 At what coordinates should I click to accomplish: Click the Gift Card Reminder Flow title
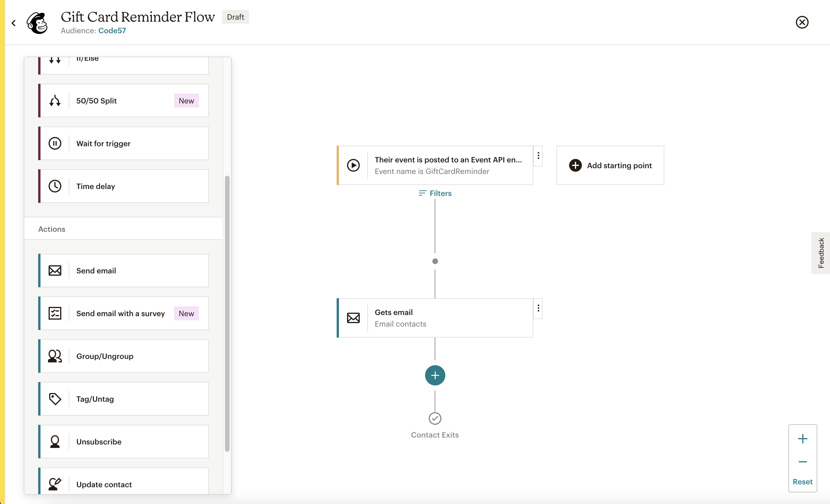[138, 17]
